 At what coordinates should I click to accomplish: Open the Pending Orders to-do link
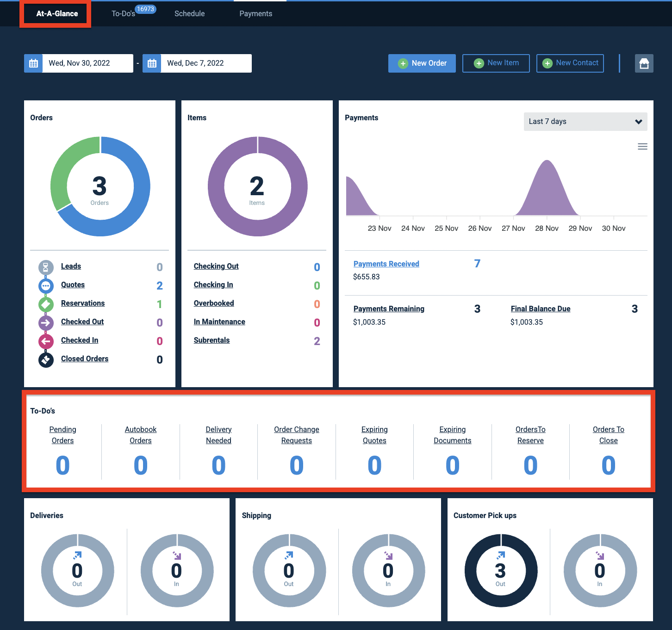pyautogui.click(x=63, y=435)
